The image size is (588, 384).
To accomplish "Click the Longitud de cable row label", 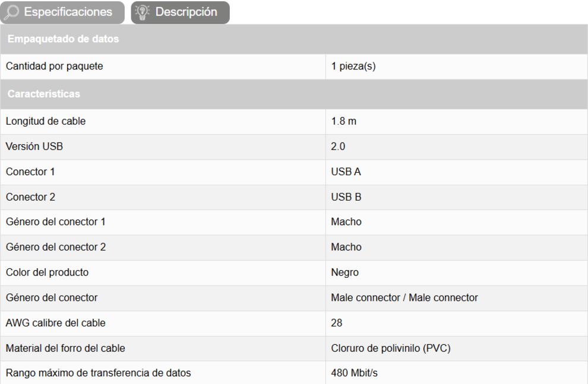I will [x=46, y=121].
